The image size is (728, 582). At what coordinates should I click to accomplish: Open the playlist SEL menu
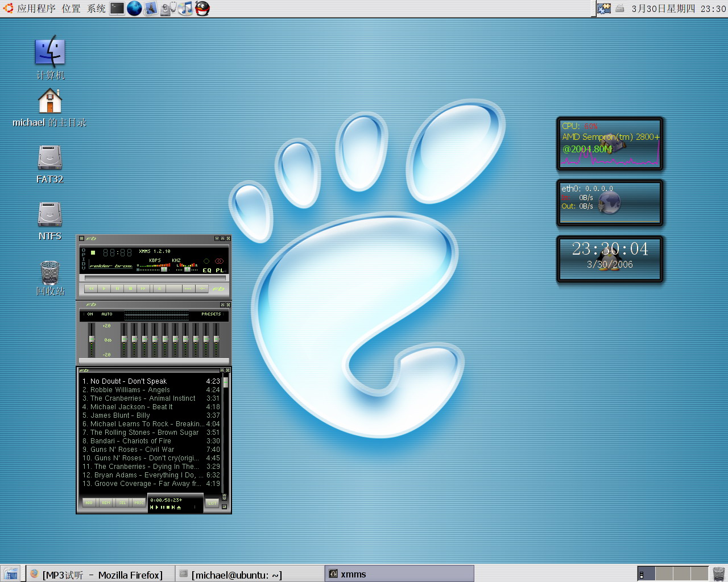pyautogui.click(x=122, y=502)
